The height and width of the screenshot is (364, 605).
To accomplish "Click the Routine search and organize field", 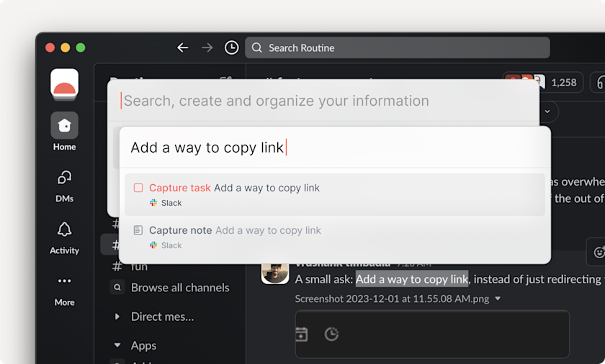I will click(x=323, y=101).
